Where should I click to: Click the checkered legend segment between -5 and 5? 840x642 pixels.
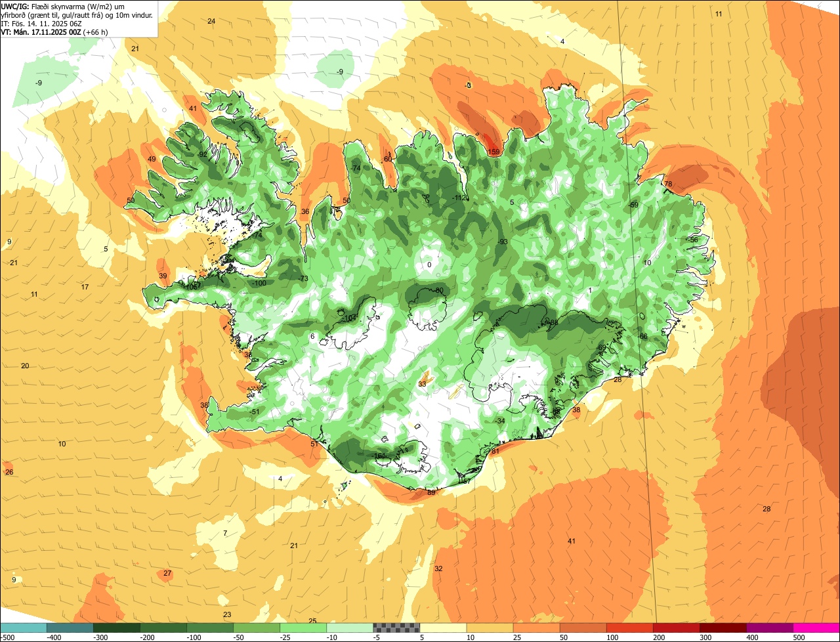[396, 628]
